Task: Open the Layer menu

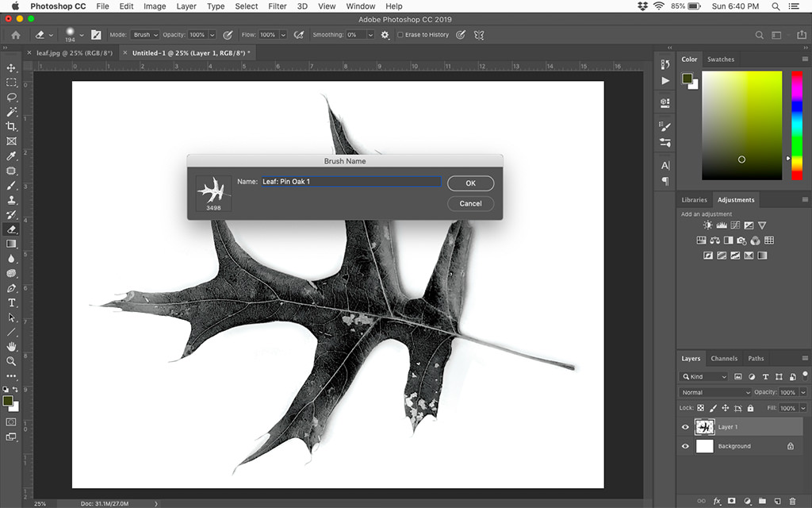Action: (186, 6)
